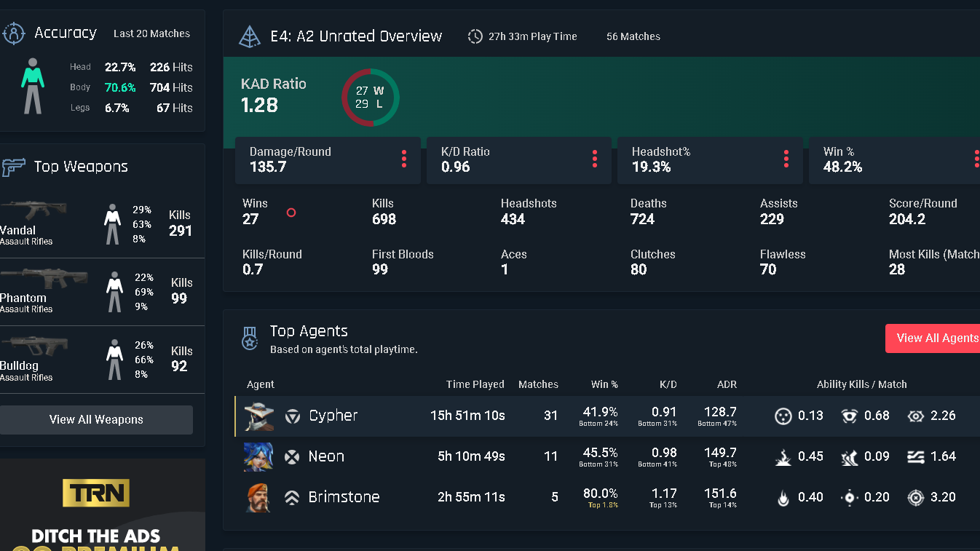Click Brimstone's 3.20 ability icon
Screen dimensions: 980x551
[916, 498]
